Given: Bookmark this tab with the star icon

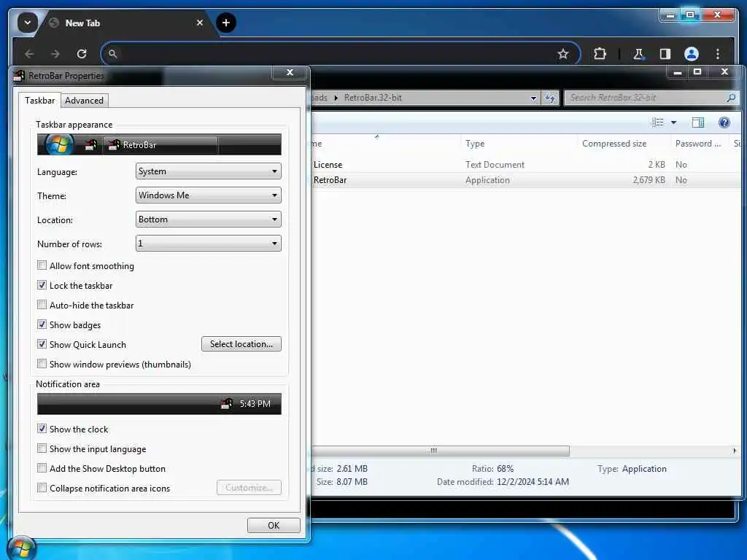Looking at the screenshot, I should [563, 54].
